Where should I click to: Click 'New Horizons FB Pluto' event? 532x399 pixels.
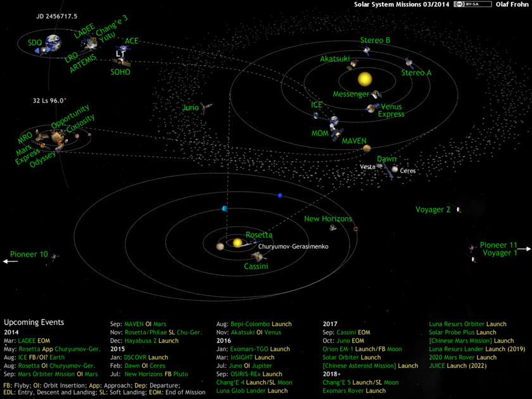pos(156,374)
